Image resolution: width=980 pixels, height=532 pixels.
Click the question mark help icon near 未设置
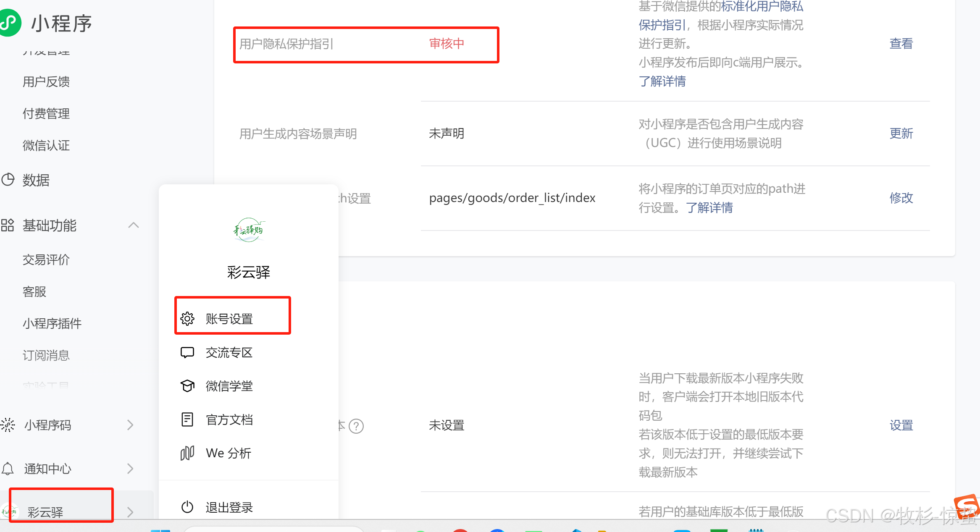[357, 426]
